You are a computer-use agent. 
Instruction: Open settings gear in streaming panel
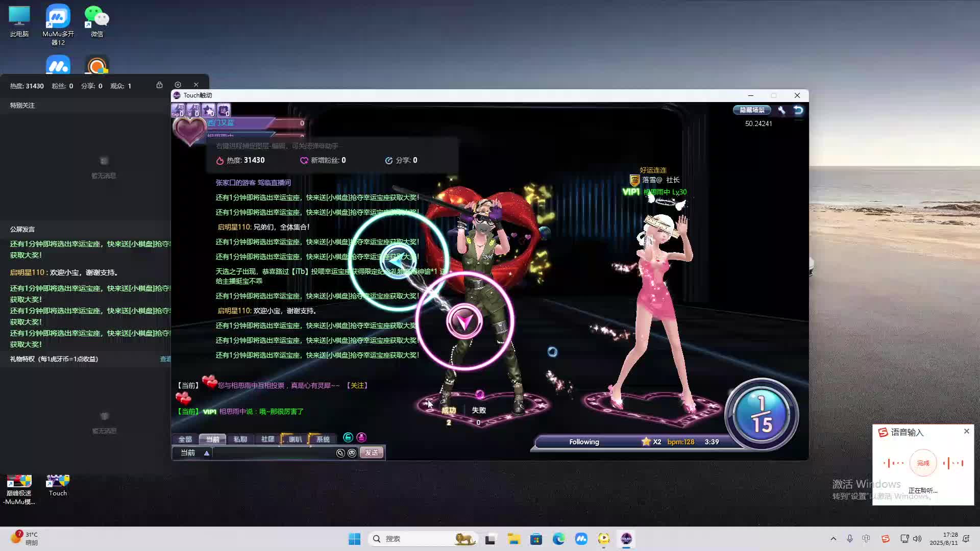(178, 85)
